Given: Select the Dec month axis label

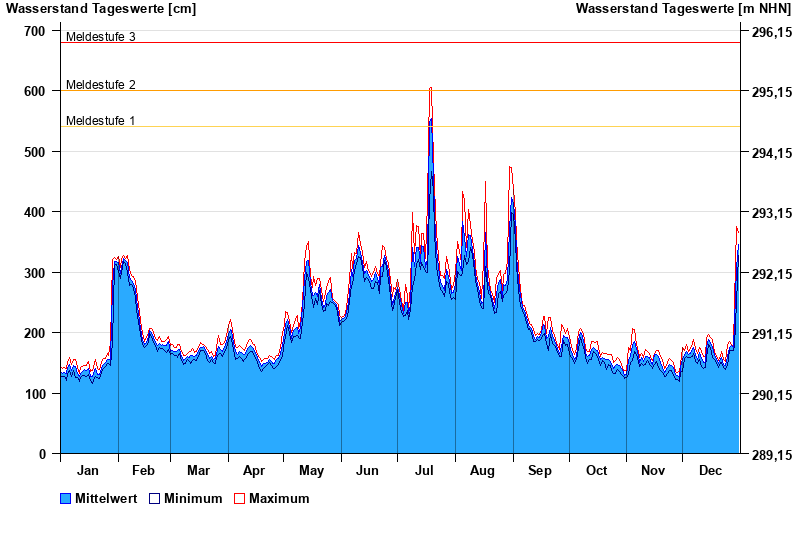Looking at the screenshot, I should point(710,471).
